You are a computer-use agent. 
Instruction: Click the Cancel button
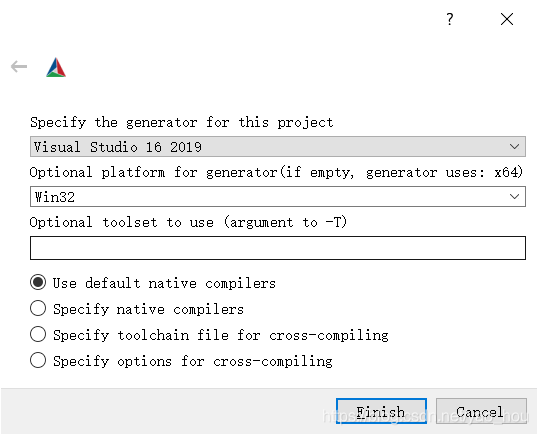click(x=481, y=411)
